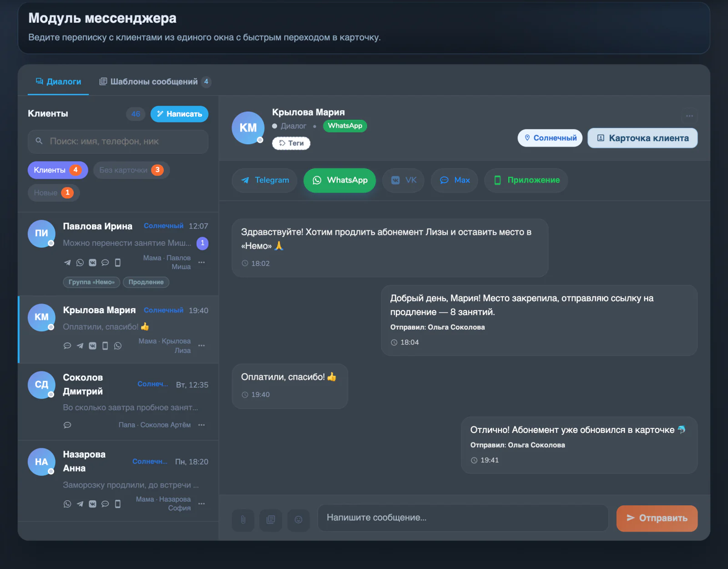Toggle the Клиенты filter chip
The width and height of the screenshot is (728, 569).
click(x=58, y=170)
